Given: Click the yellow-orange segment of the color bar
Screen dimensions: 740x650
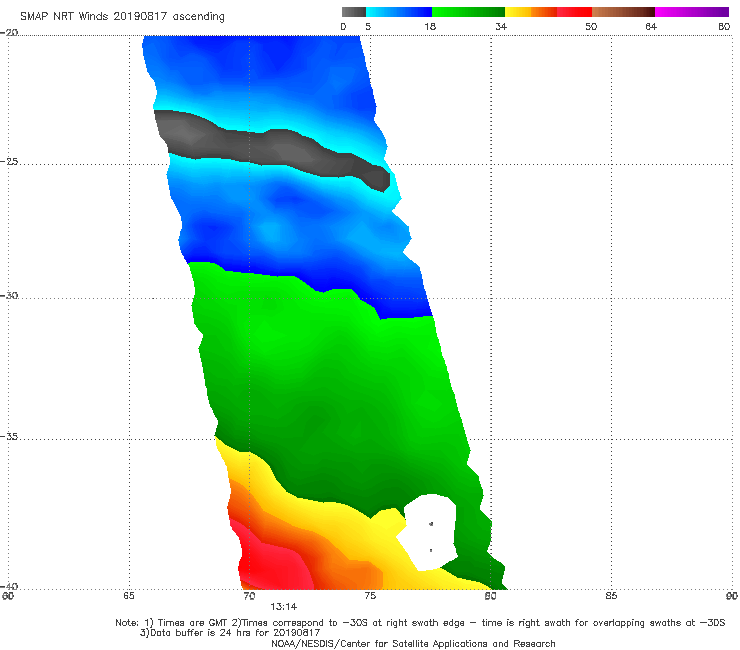Looking at the screenshot, I should coord(530,12).
